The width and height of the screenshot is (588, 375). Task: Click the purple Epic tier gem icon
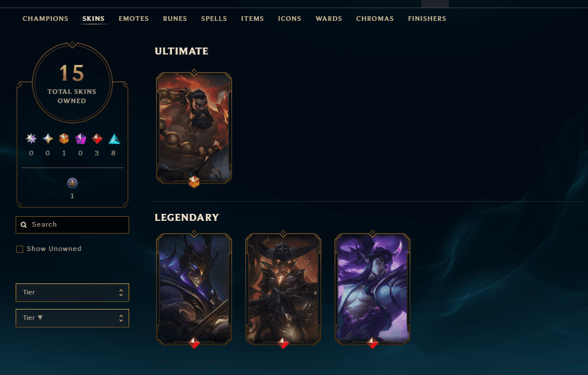pos(81,139)
